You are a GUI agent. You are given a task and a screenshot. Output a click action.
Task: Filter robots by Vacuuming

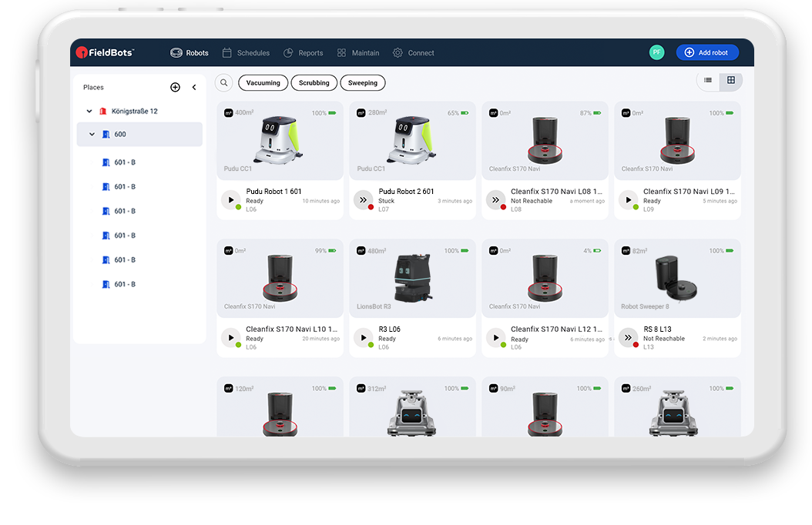coord(263,83)
